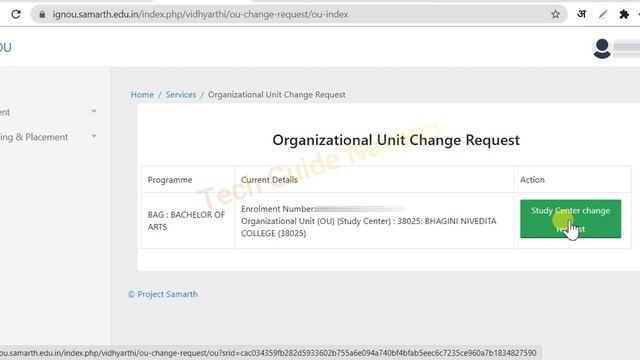
Task: Click the 'Organizational Unit Change Request' heading
Action: [x=396, y=140]
